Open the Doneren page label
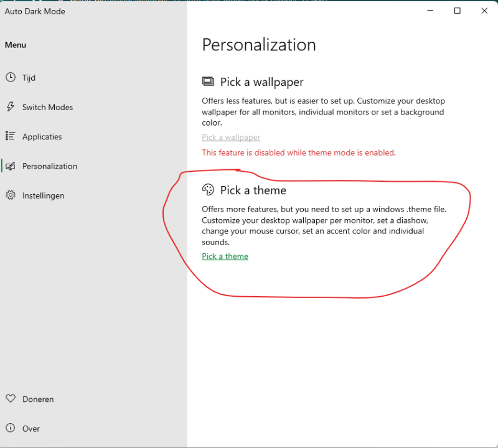498x448 pixels. click(x=38, y=399)
